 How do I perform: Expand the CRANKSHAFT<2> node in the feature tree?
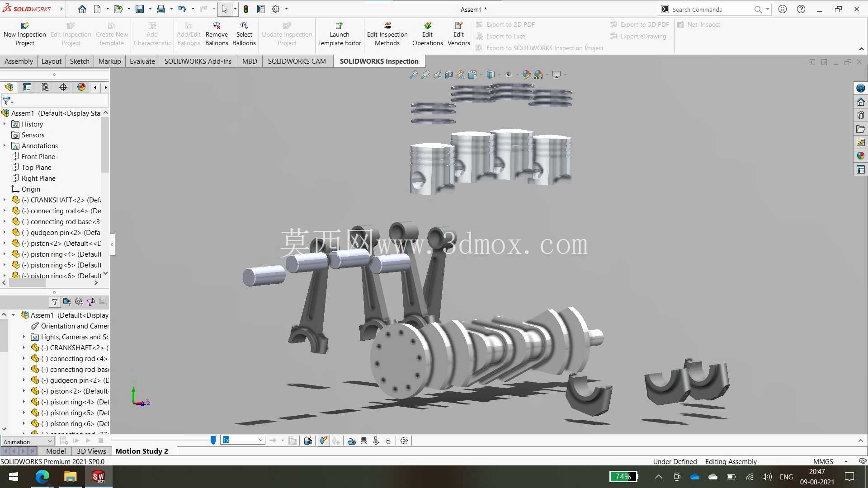click(5, 200)
